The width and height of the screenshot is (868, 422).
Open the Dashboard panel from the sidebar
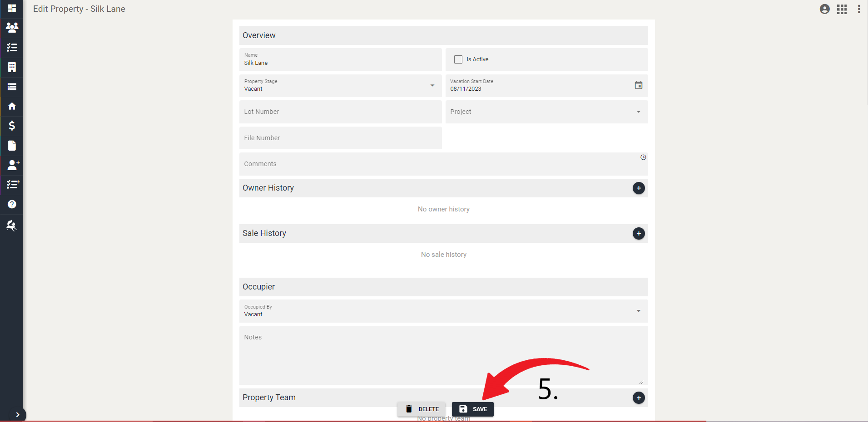point(12,8)
